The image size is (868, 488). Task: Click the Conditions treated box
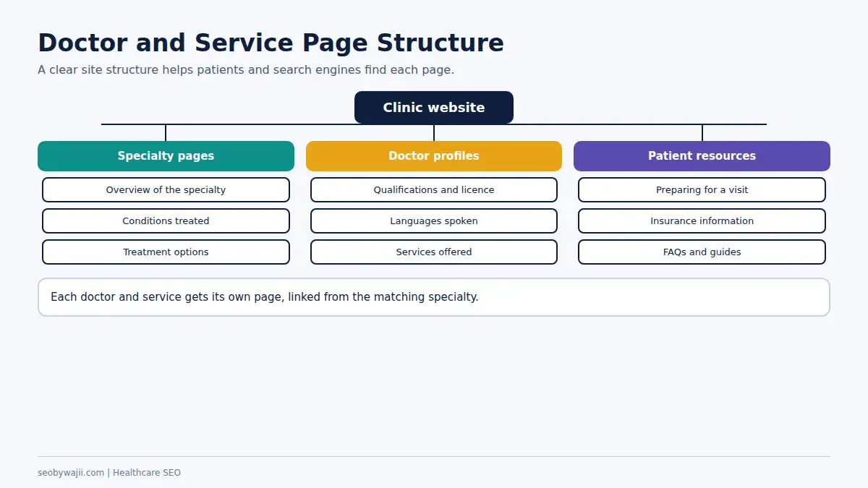point(166,221)
